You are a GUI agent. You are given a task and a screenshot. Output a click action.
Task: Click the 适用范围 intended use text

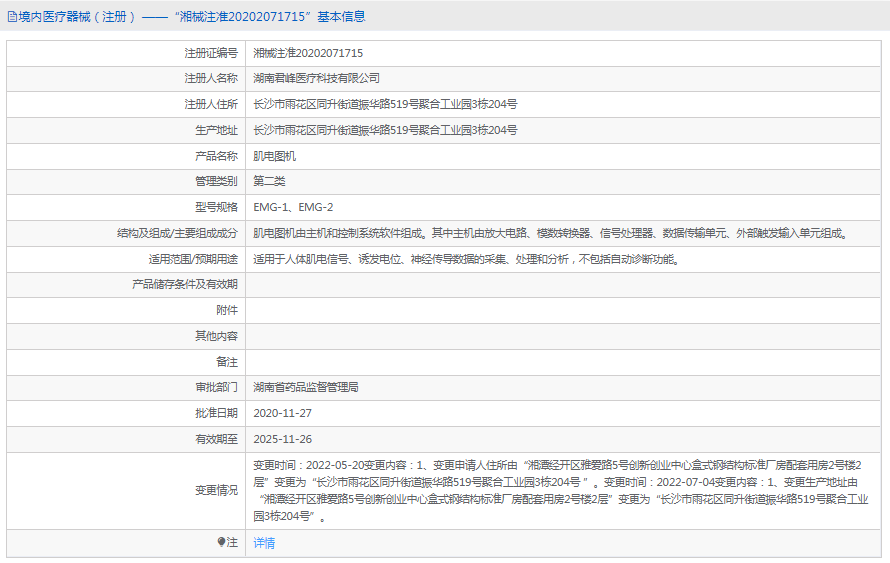pos(467,259)
